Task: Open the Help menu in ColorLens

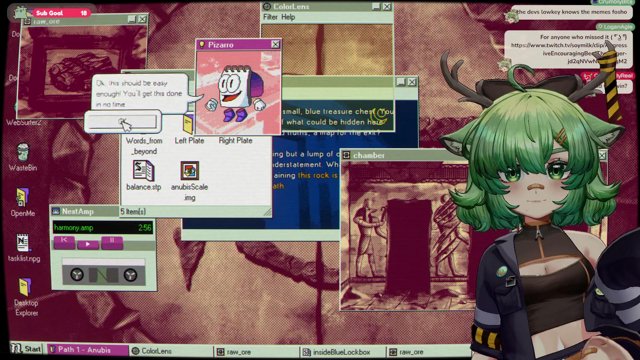Action: pos(288,17)
